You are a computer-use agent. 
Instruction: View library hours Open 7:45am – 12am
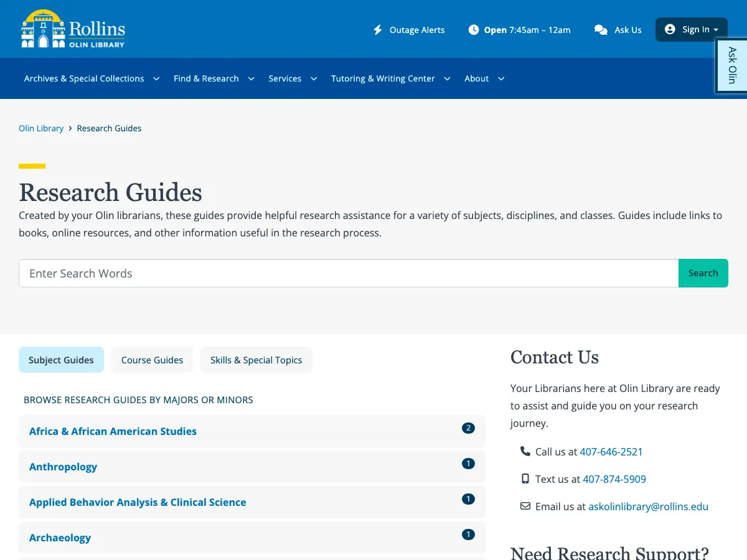click(519, 30)
